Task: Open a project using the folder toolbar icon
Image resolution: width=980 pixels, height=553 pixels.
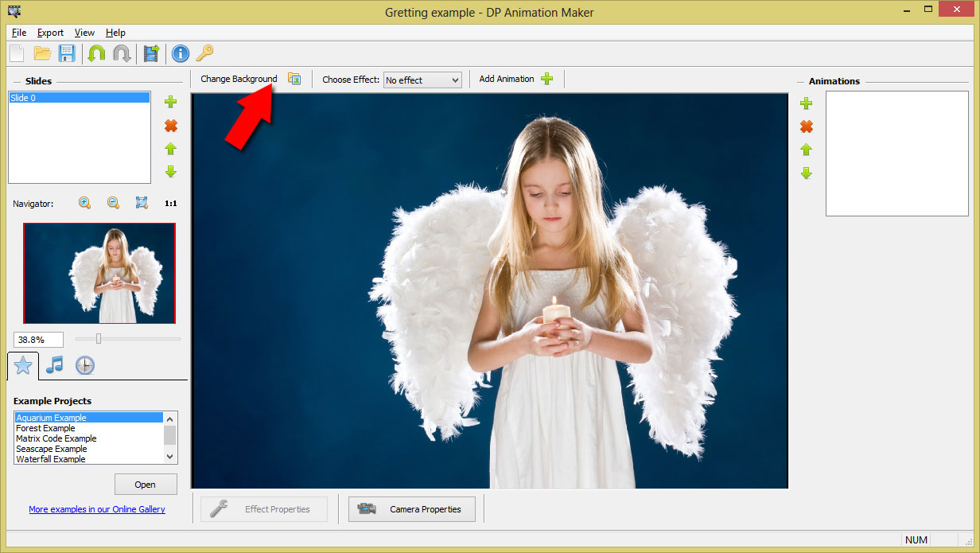Action: click(43, 53)
